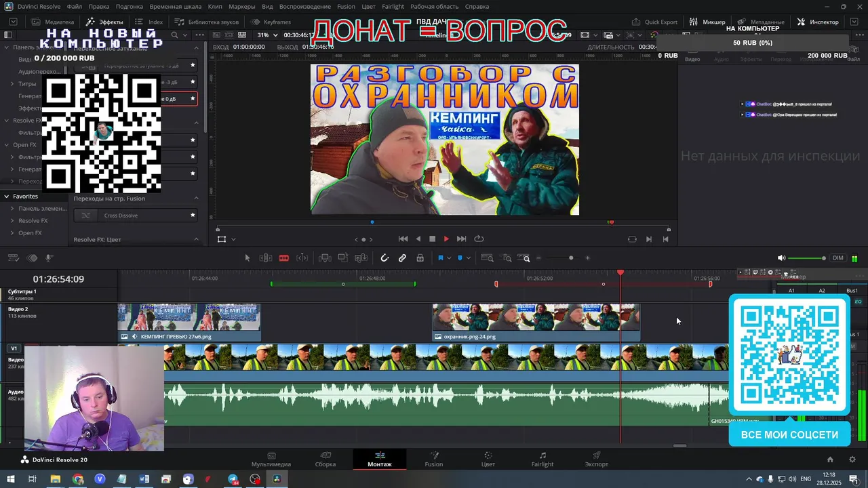Click the blue Marker icon
868x488 pixels.
(460, 258)
